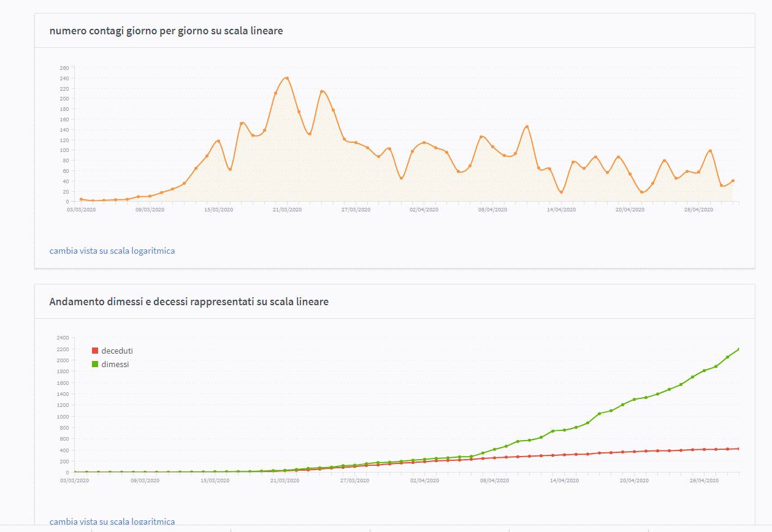The image size is (772, 532).
Task: Click the 'Andamento dimessi e decessi' heading
Action: pos(189,302)
